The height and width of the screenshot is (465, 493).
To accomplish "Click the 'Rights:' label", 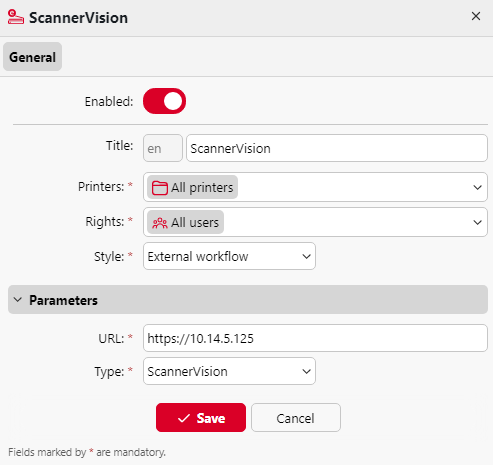I will coord(105,222).
